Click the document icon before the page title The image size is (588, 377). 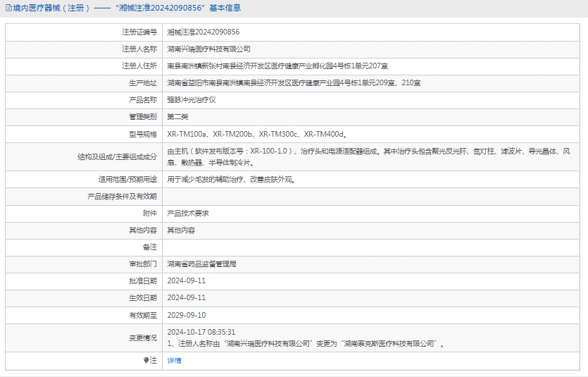point(7,8)
